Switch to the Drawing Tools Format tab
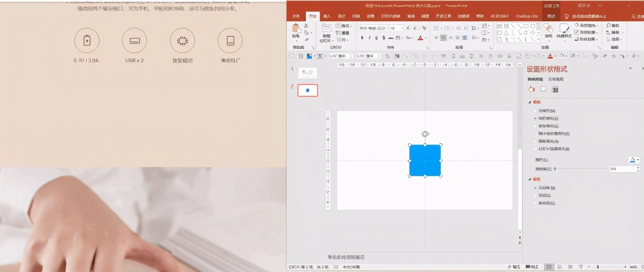Image resolution: width=644 pixels, height=272 pixels. click(x=551, y=16)
